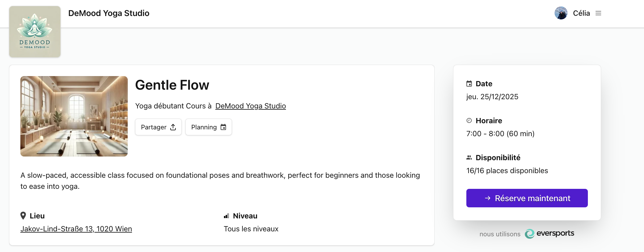Click the DeMood Yoga Studio lotus logo

35,31
